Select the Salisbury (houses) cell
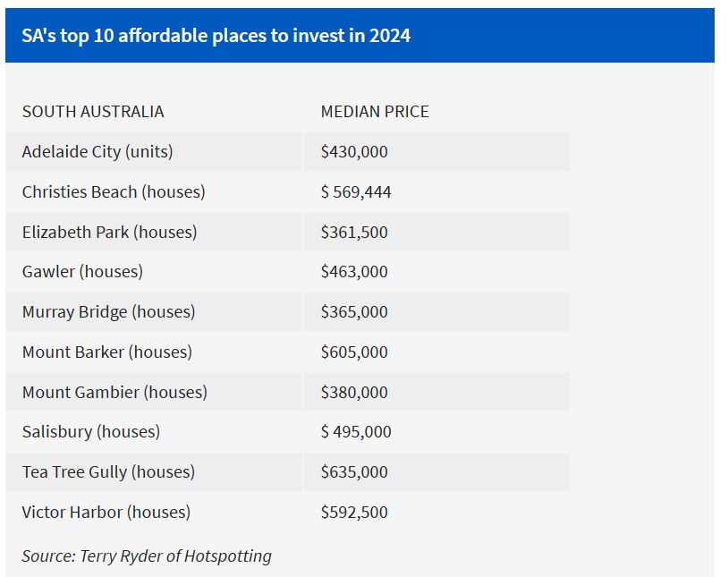The image size is (728, 577). (x=91, y=432)
